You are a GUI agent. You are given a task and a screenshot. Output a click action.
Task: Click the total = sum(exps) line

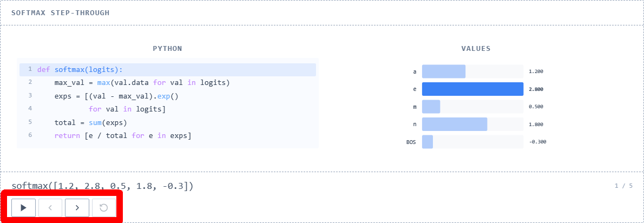90,122
